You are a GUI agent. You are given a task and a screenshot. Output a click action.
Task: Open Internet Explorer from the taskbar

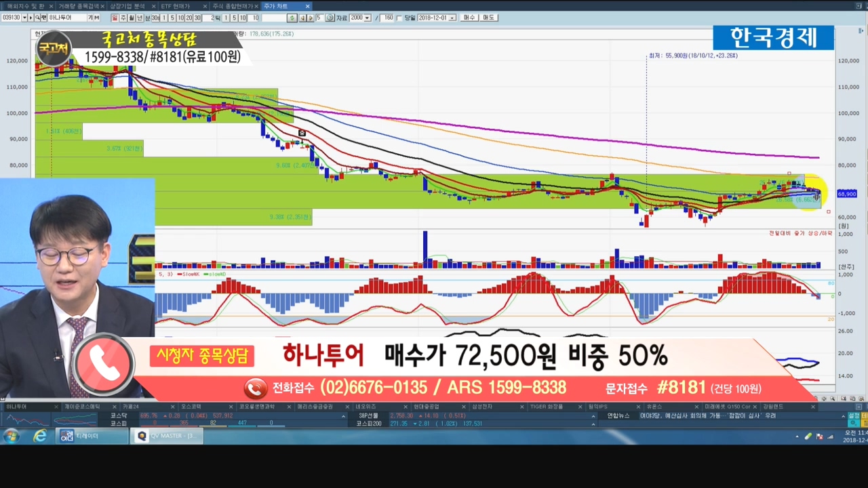pyautogui.click(x=40, y=436)
